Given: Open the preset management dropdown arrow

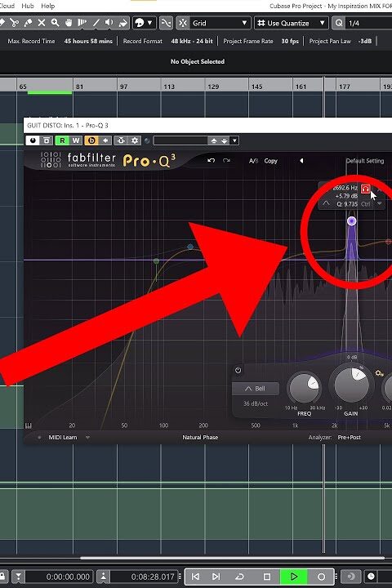Looking at the screenshot, I should click(x=234, y=140).
